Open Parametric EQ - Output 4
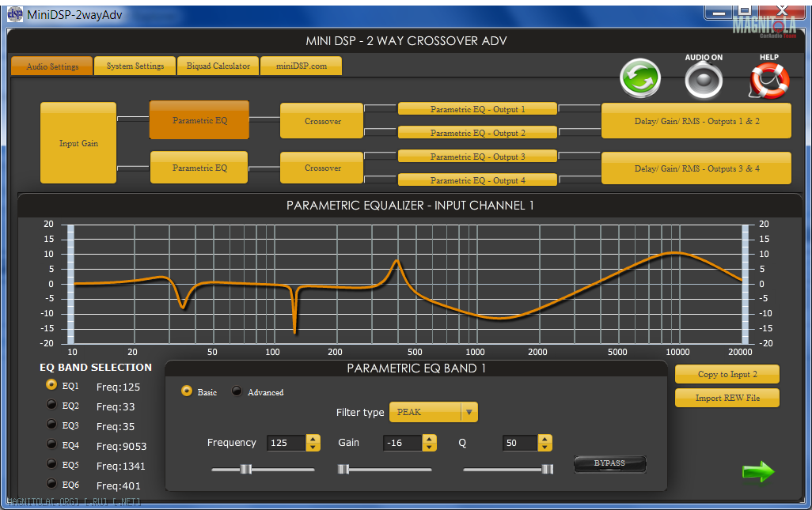This screenshot has height=510, width=812. tap(477, 180)
